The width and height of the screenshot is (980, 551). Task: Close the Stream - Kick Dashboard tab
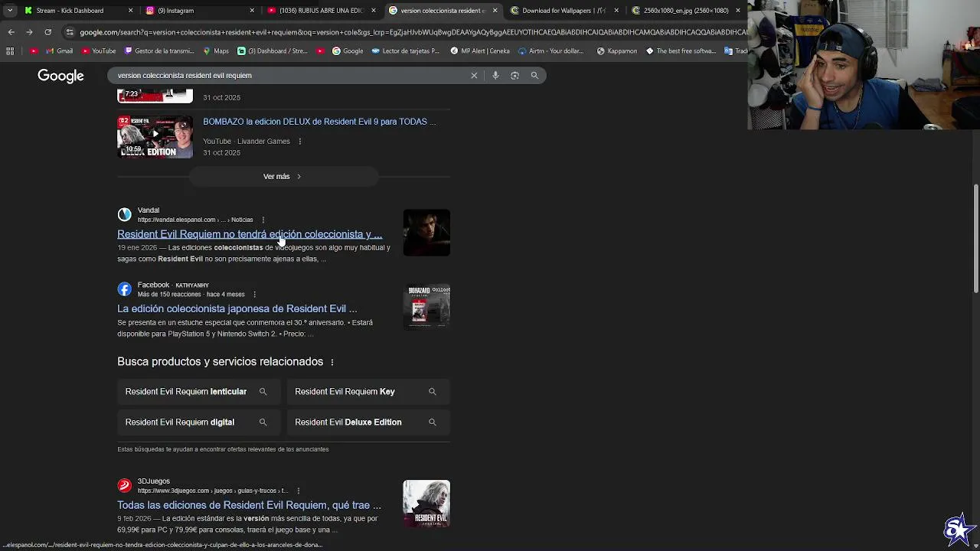pyautogui.click(x=130, y=11)
